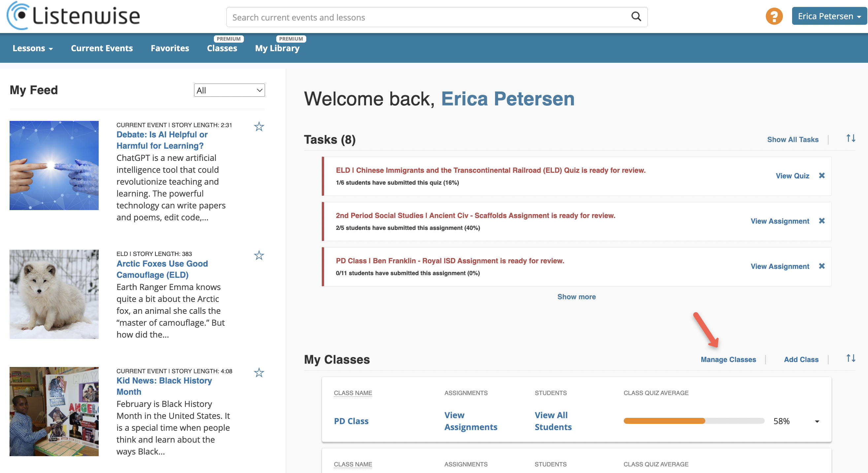Click the Listenwise logo
Image resolution: width=868 pixels, height=473 pixels.
[73, 16]
